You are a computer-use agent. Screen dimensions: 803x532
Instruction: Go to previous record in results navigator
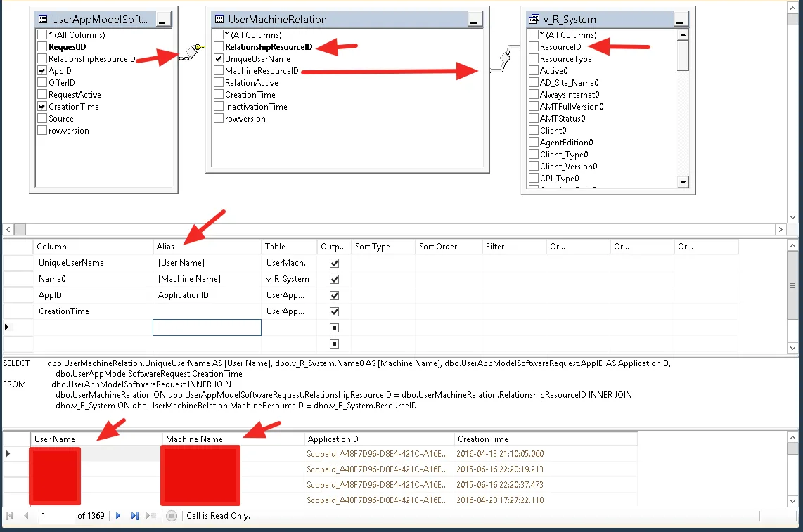[26, 516]
